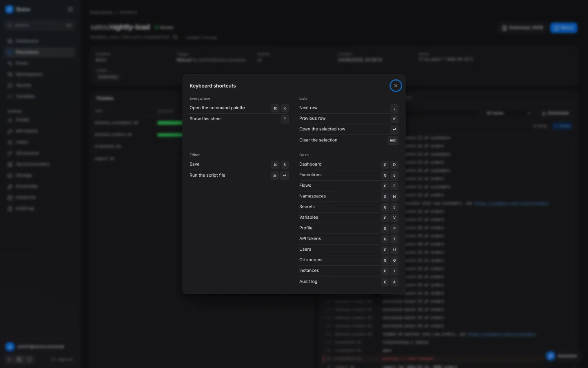
Task: Click 'Clear the selection' label
Action: point(318,140)
